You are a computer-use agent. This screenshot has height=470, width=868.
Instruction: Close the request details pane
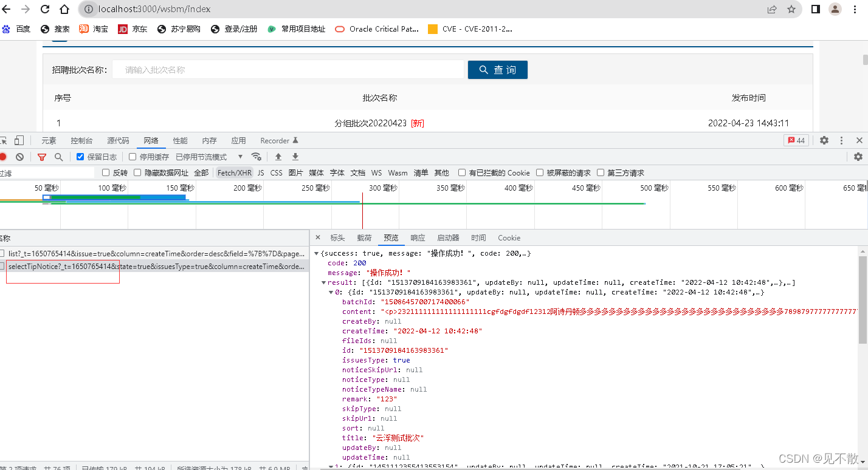click(317, 237)
